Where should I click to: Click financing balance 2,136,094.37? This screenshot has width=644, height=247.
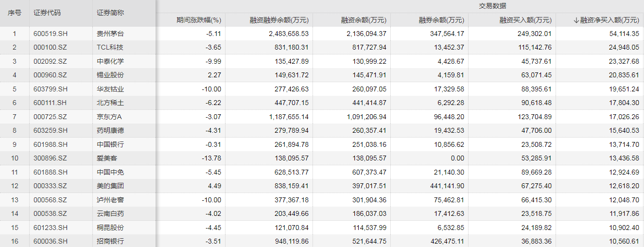click(366, 34)
